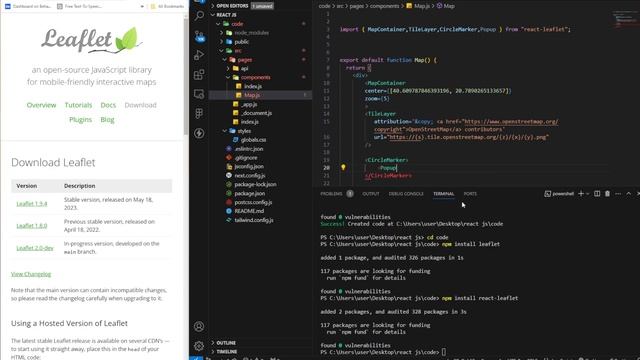Open the Tutorials link on the Leaflet site

click(x=78, y=105)
